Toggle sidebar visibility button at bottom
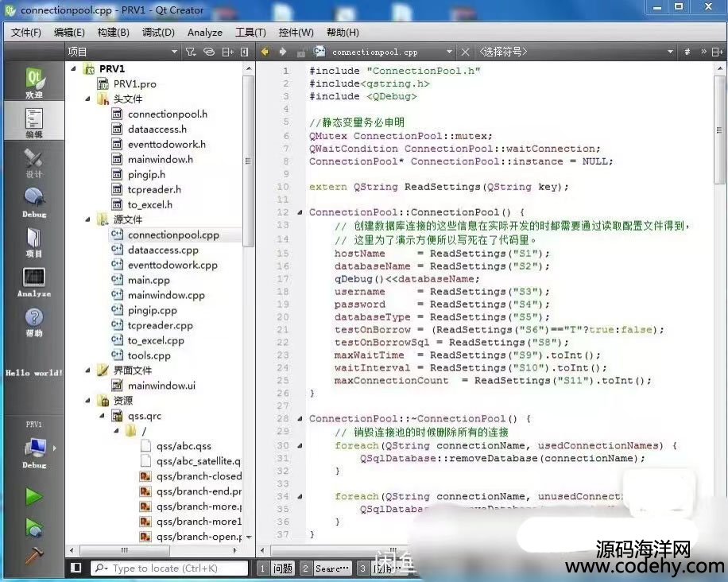 click(76, 568)
